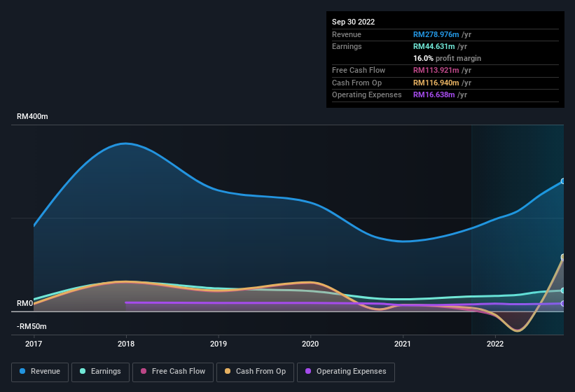The height and width of the screenshot is (392, 575).
Task: Click the -RM50m y-axis label
Action: 32,326
